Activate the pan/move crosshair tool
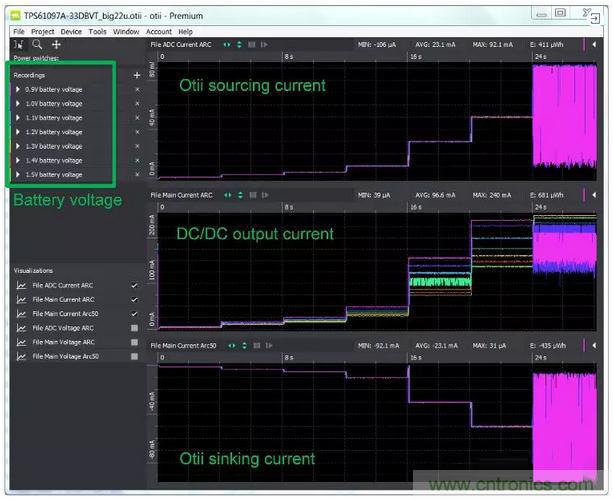The image size is (613, 500). coord(56,44)
